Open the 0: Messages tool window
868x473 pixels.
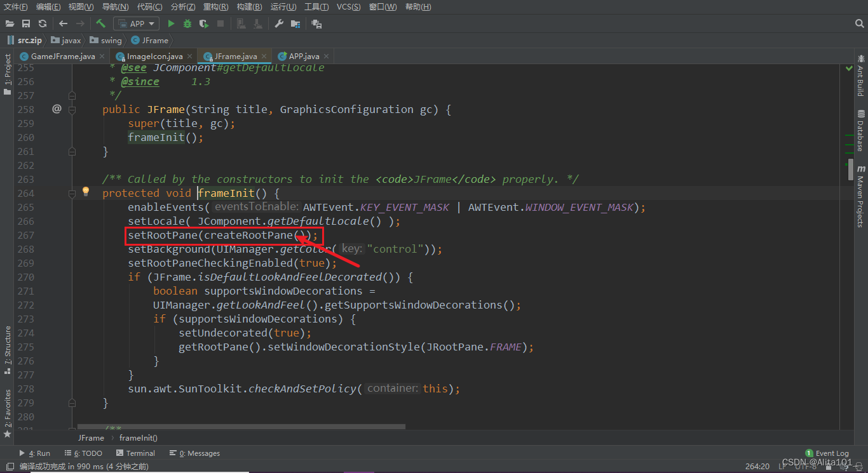pyautogui.click(x=194, y=453)
